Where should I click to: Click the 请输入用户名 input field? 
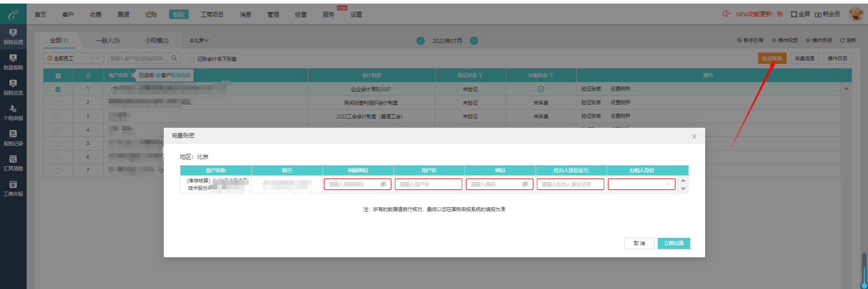(428, 184)
